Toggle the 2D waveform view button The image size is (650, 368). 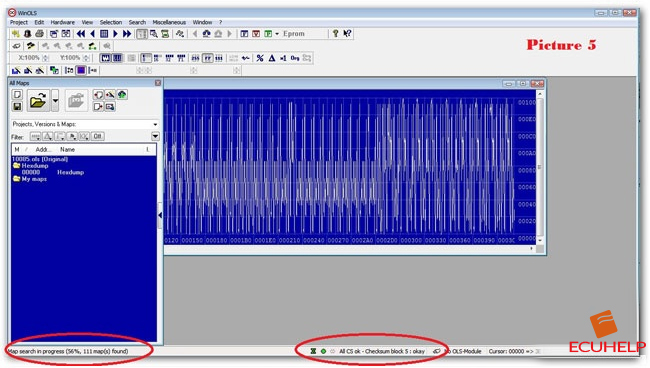[x=106, y=58]
